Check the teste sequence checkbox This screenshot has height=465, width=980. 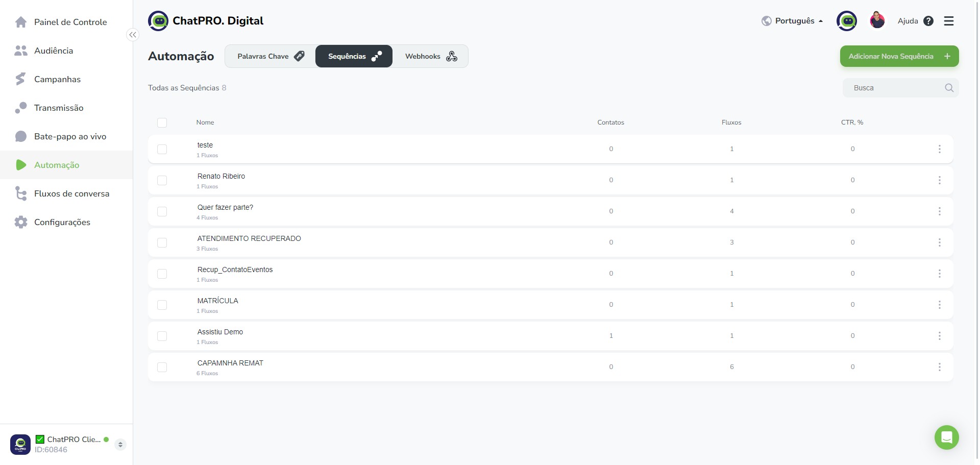click(162, 149)
